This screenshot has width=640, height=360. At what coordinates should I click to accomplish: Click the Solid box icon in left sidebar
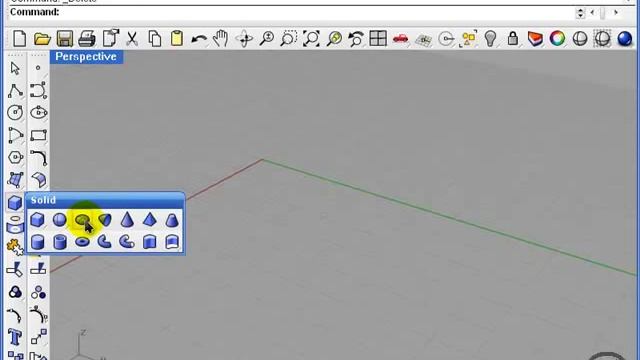(15, 202)
